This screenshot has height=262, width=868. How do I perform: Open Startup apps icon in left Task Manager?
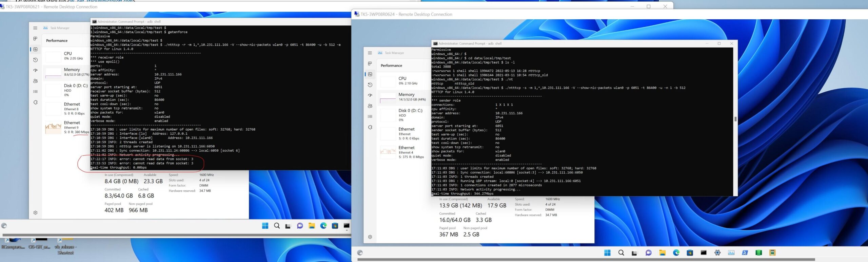[x=35, y=71]
